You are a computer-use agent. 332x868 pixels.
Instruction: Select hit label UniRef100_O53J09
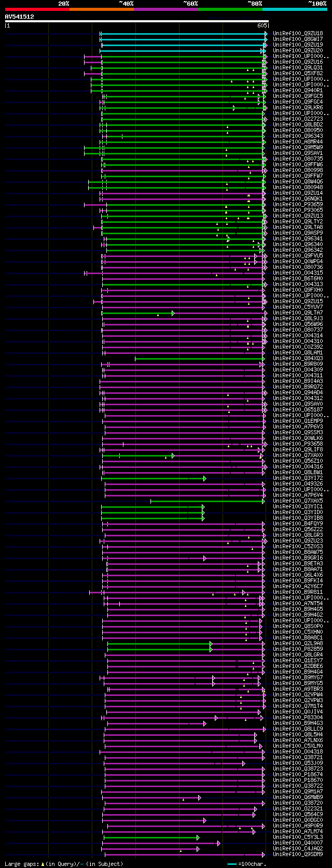298,763
